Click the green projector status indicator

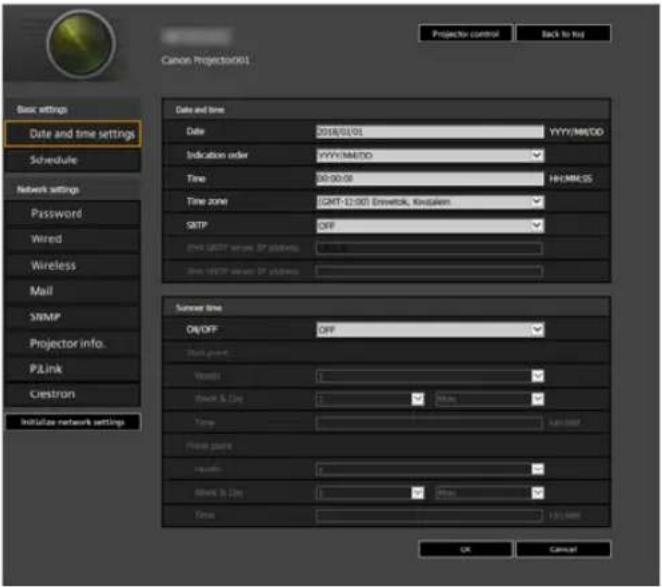[81, 44]
